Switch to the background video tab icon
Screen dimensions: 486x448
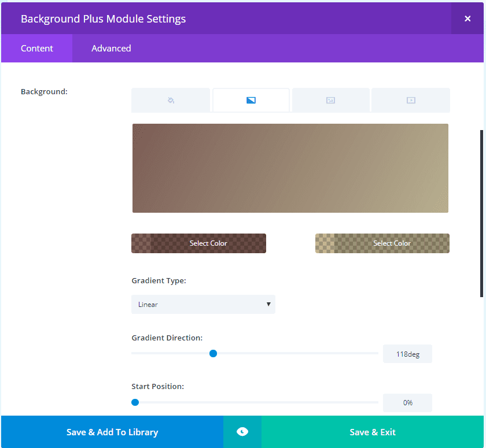point(411,100)
